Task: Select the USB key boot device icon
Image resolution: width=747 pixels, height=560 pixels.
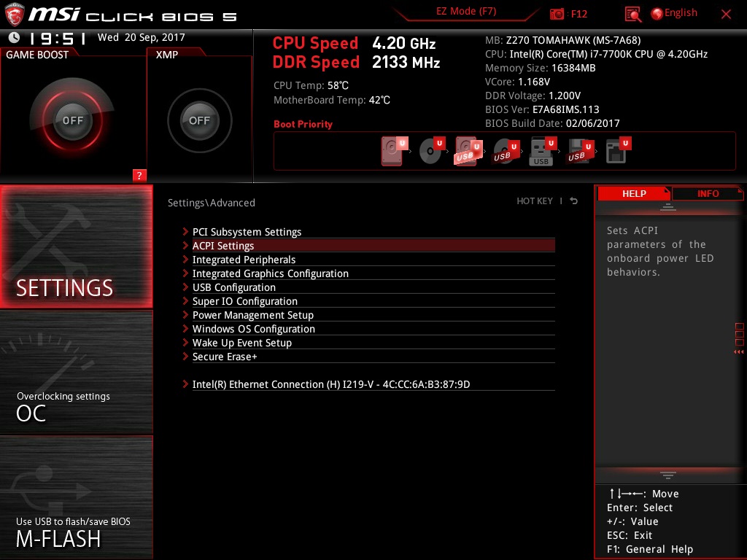Action: point(543,151)
